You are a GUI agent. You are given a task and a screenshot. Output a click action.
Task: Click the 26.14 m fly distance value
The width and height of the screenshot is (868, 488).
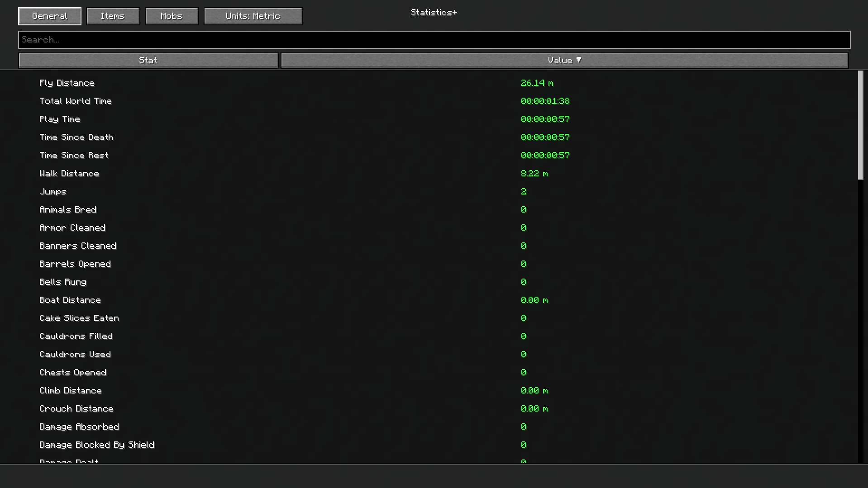coord(537,83)
